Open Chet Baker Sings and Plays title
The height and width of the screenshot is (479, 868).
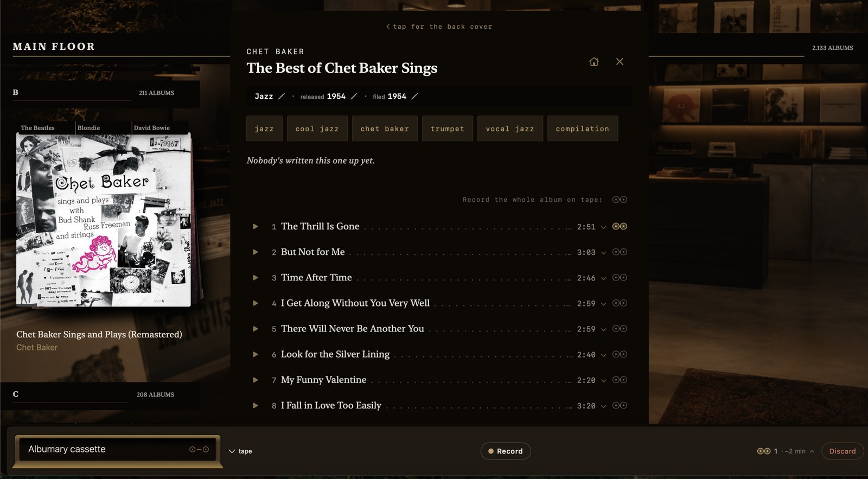click(99, 335)
